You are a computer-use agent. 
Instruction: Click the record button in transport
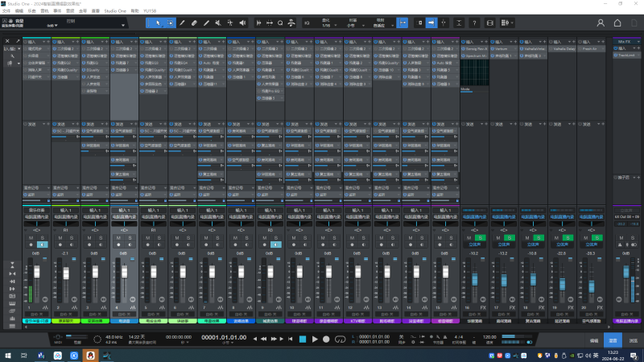point(326,339)
